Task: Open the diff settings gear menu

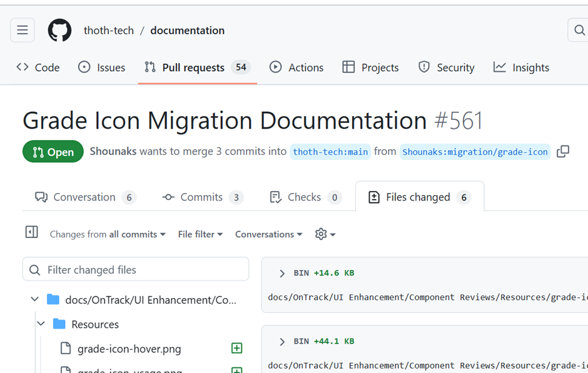Action: (x=325, y=234)
